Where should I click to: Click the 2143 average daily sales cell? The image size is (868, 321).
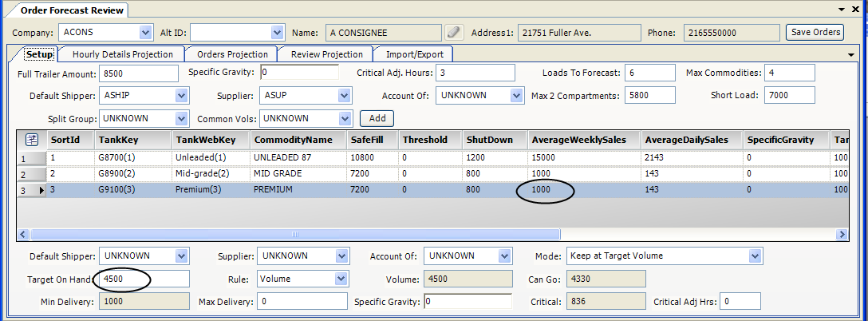coord(692,157)
